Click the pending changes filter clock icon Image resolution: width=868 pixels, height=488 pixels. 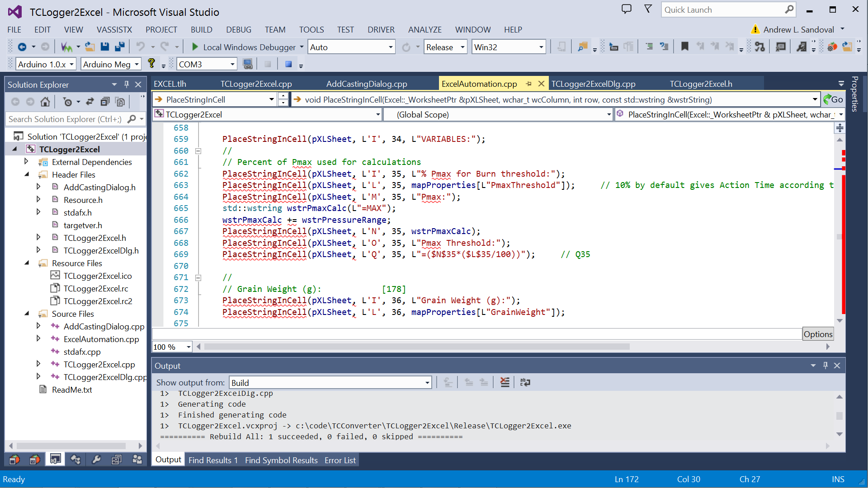point(67,102)
